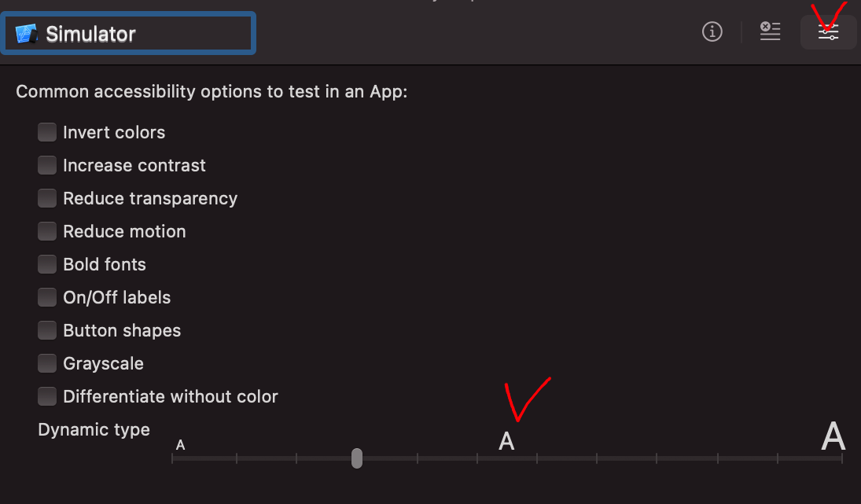Click the Dynamic type label
The image size is (861, 504).
click(x=94, y=429)
